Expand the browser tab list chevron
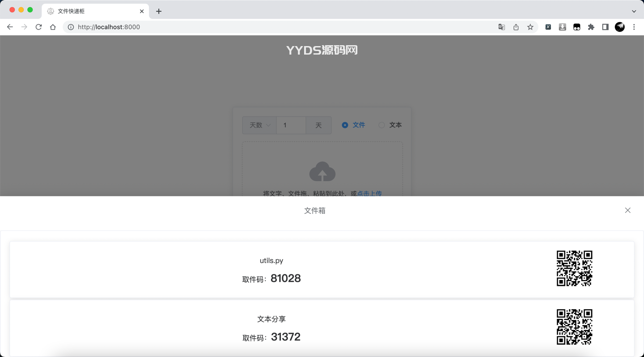The height and width of the screenshot is (357, 644). pyautogui.click(x=634, y=11)
